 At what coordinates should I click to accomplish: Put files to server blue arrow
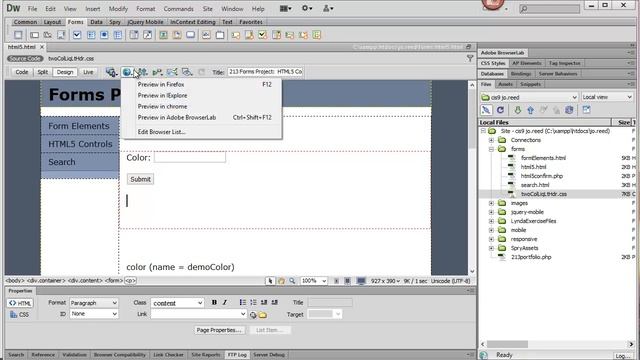[x=530, y=110]
